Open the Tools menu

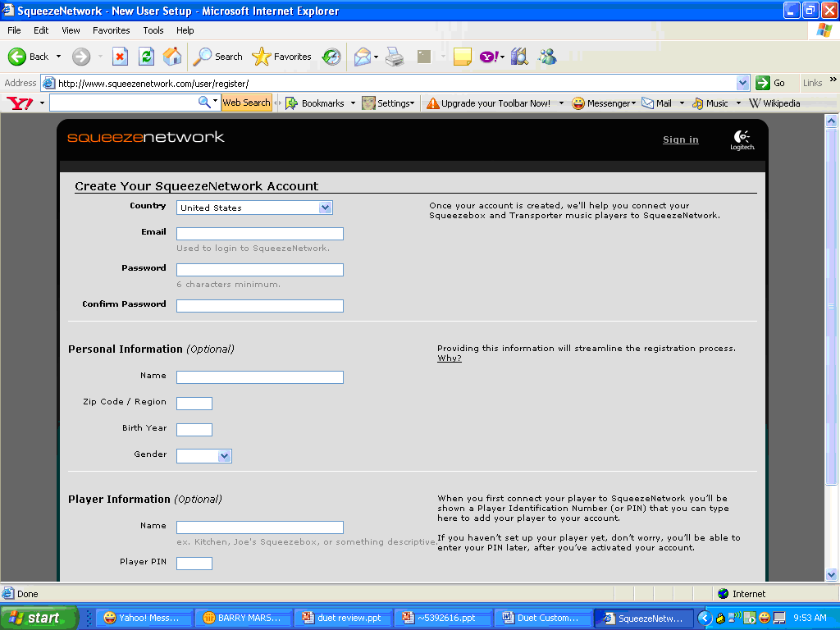pos(153,30)
